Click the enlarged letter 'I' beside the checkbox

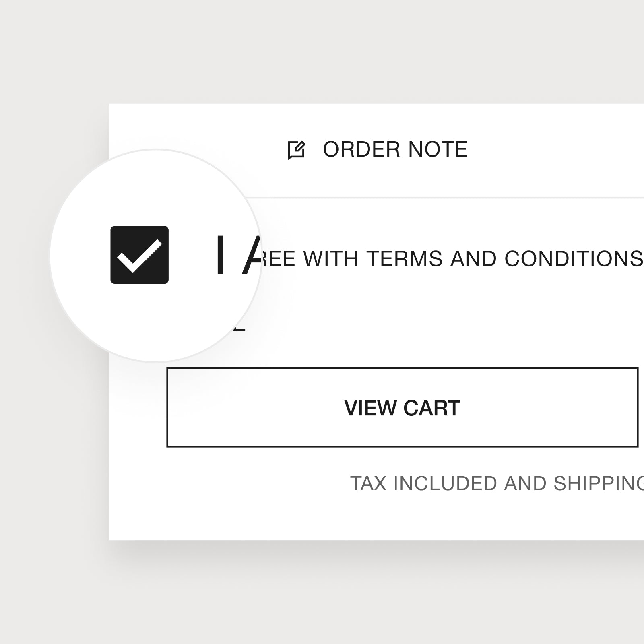click(220, 255)
